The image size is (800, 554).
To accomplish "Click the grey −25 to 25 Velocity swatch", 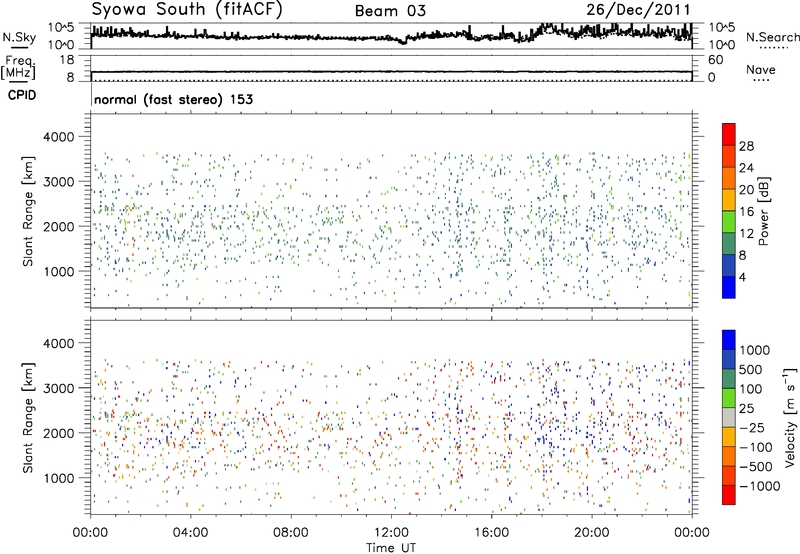I will (x=729, y=418).
